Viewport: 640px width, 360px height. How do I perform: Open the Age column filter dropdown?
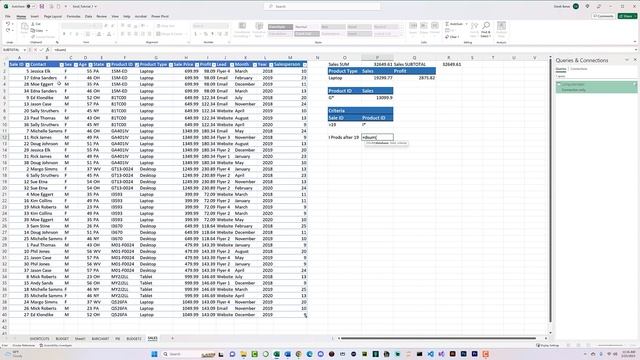[90, 65]
